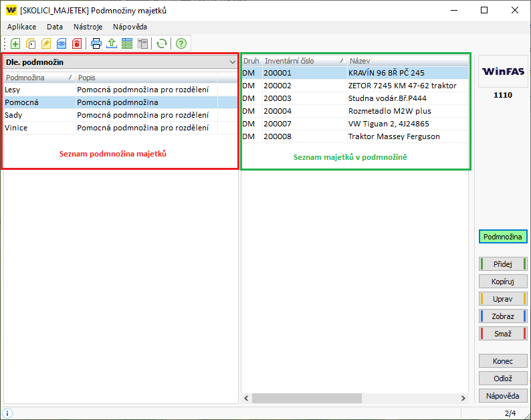Screen dimensions: 531x420
Task: Select asset VW Tiguan 2, 4J24865
Action: pyautogui.click(x=355, y=124)
